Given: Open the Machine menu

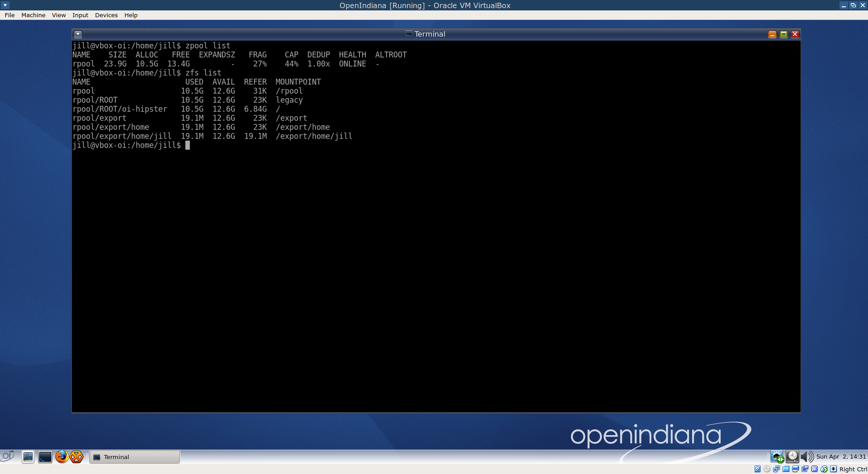Looking at the screenshot, I should (33, 15).
